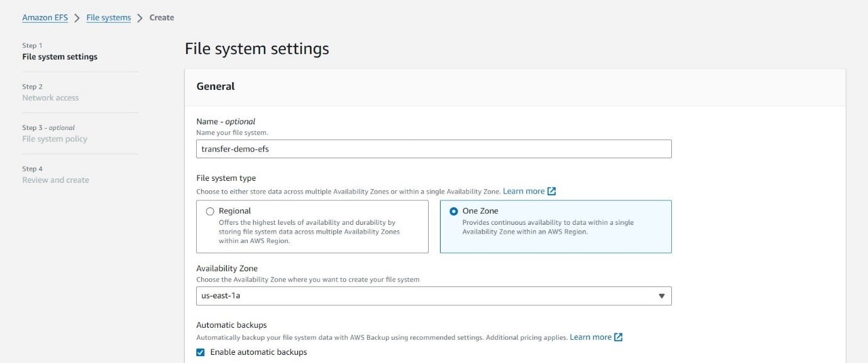The width and height of the screenshot is (868, 363).
Task: Click the One Zone option description text
Action: pos(548,227)
